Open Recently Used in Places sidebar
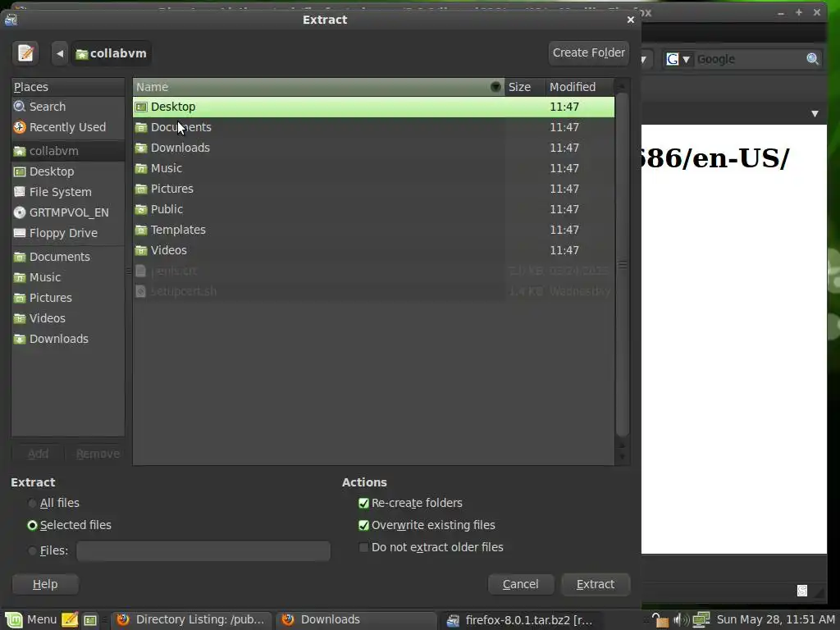The image size is (840, 630). 68,127
